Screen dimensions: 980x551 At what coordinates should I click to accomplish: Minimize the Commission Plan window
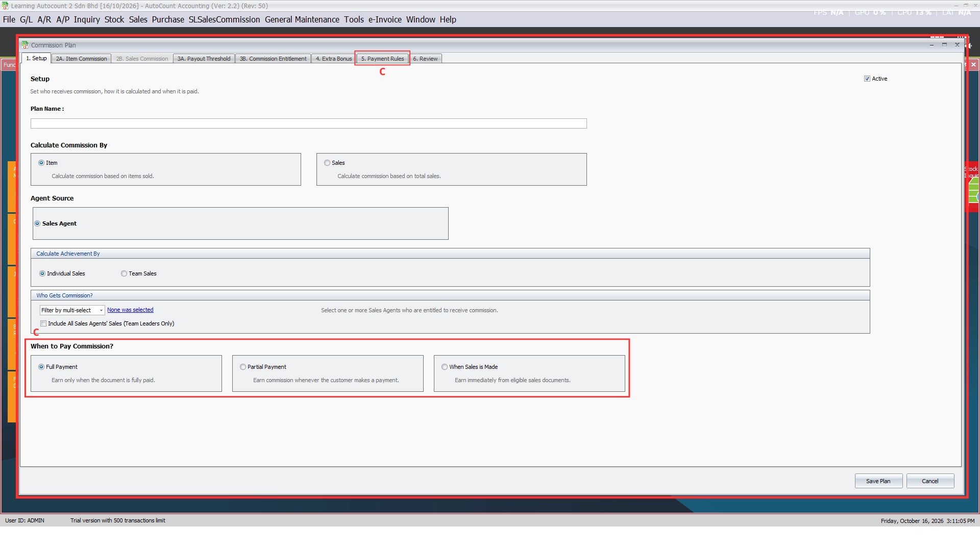tap(932, 45)
